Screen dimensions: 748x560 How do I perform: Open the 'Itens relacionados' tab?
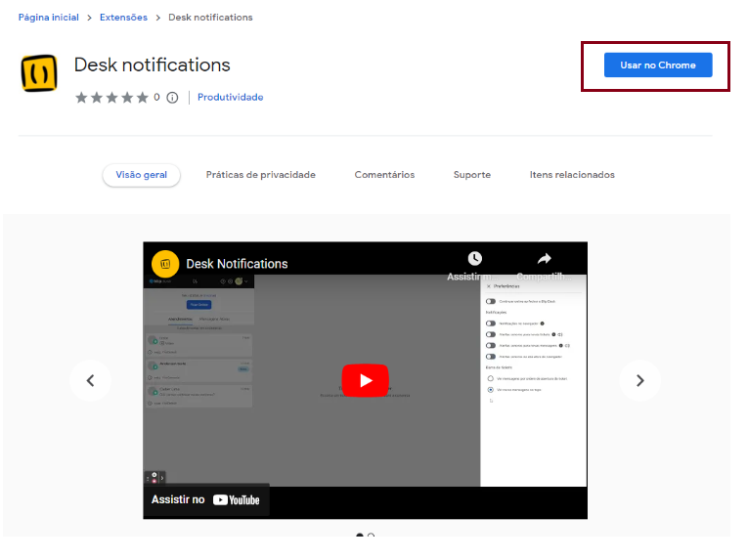coord(572,175)
